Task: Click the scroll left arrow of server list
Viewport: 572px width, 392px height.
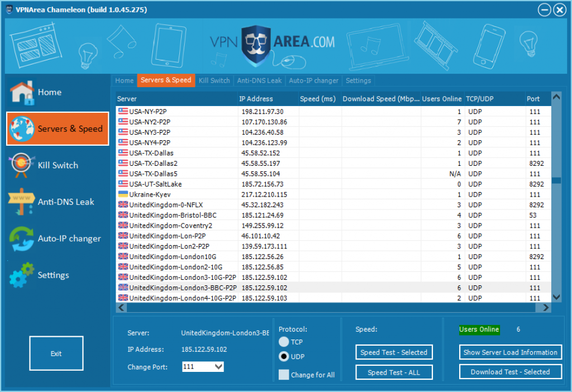Action: tap(121, 308)
